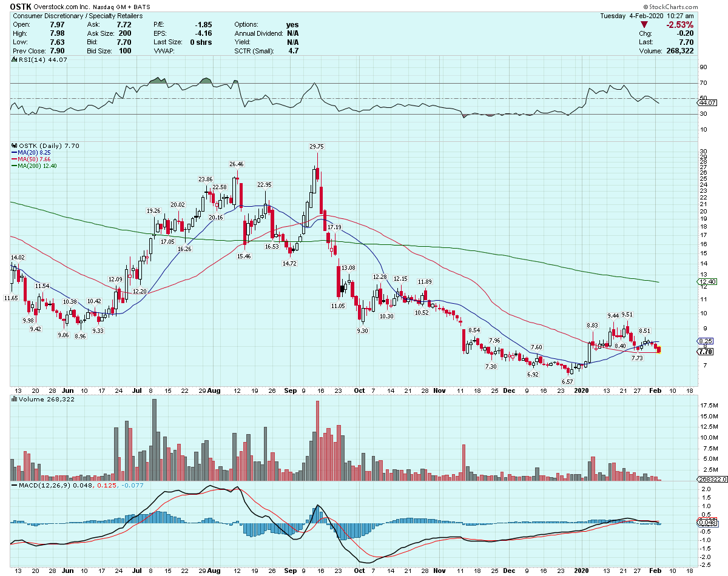
Task: Click the -2.53% percent change
Action: pyautogui.click(x=679, y=25)
